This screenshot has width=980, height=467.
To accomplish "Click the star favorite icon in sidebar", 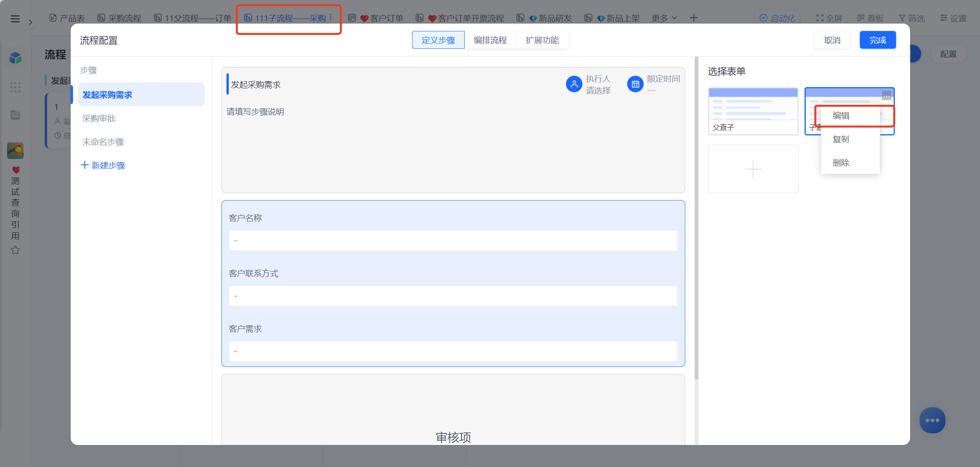I will 15,250.
